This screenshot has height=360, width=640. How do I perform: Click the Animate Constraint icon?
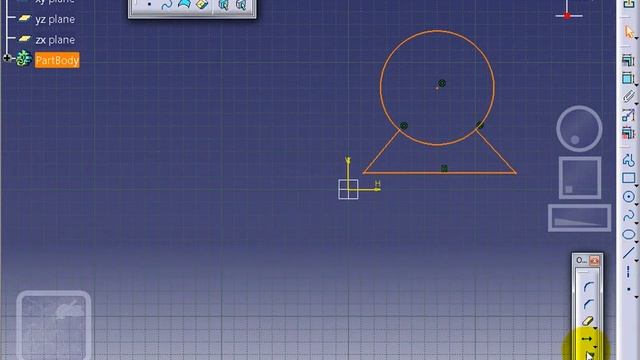(628, 115)
